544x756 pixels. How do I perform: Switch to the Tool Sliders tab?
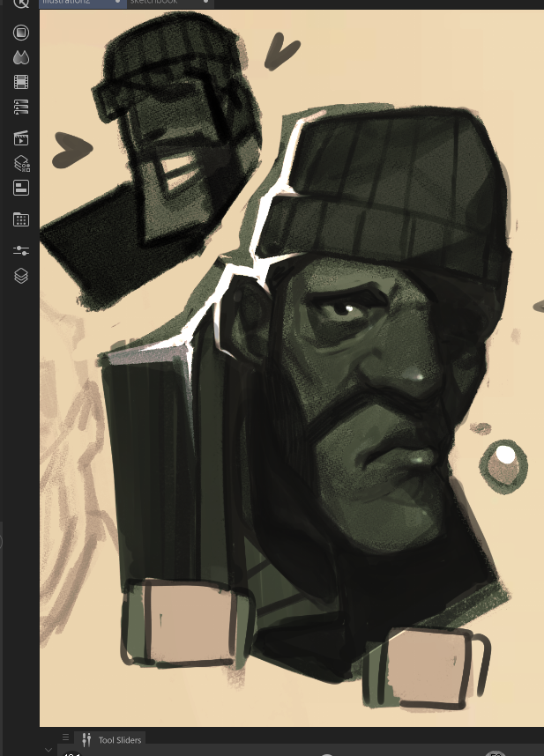click(112, 739)
